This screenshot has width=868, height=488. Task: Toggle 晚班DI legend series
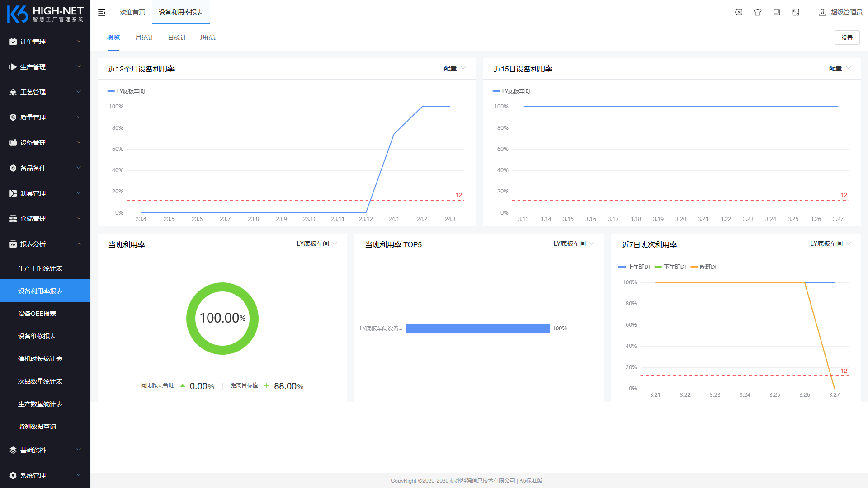(703, 267)
